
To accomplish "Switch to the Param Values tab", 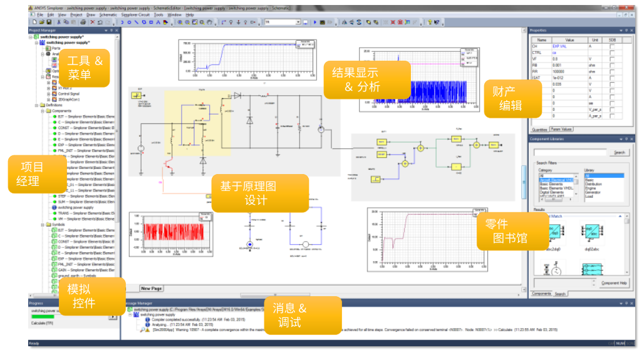I will (x=561, y=129).
